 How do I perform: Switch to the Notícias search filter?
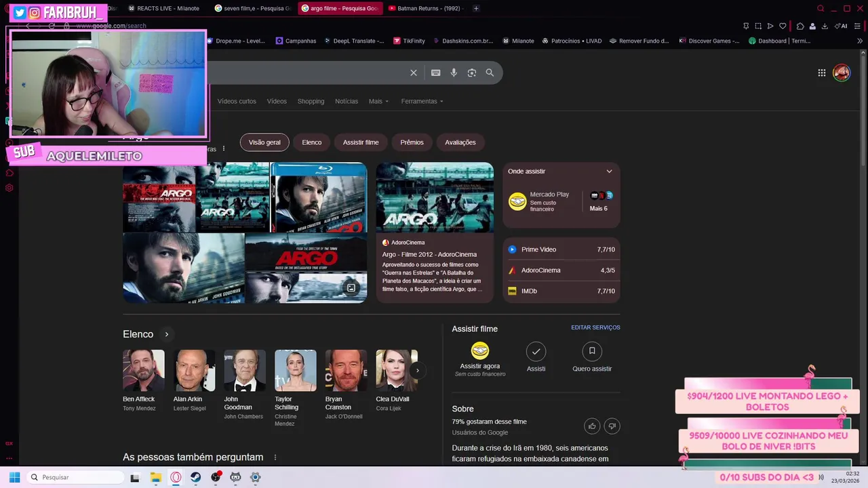point(347,101)
